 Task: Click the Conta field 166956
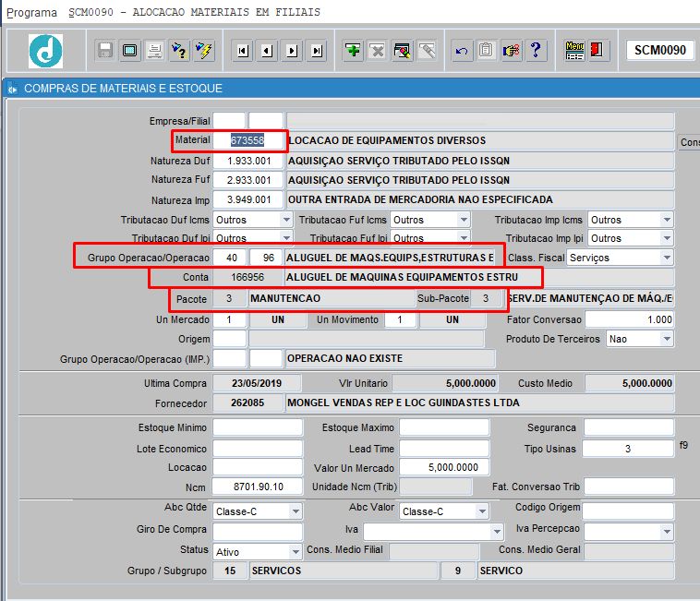click(247, 277)
